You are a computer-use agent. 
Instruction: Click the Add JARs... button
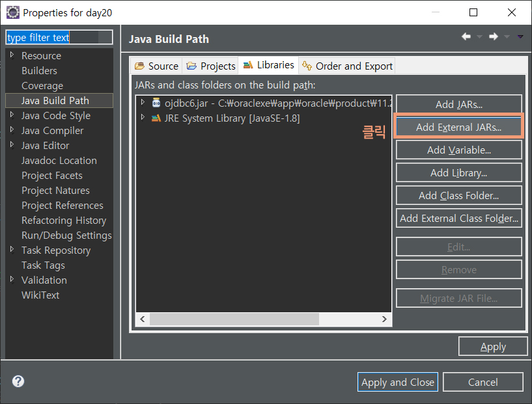point(458,104)
